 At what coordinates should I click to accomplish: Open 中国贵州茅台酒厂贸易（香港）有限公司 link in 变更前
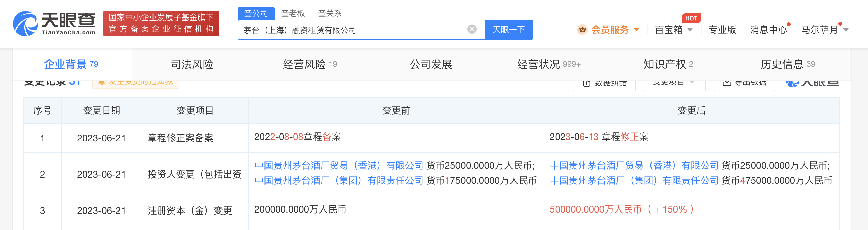coord(339,165)
